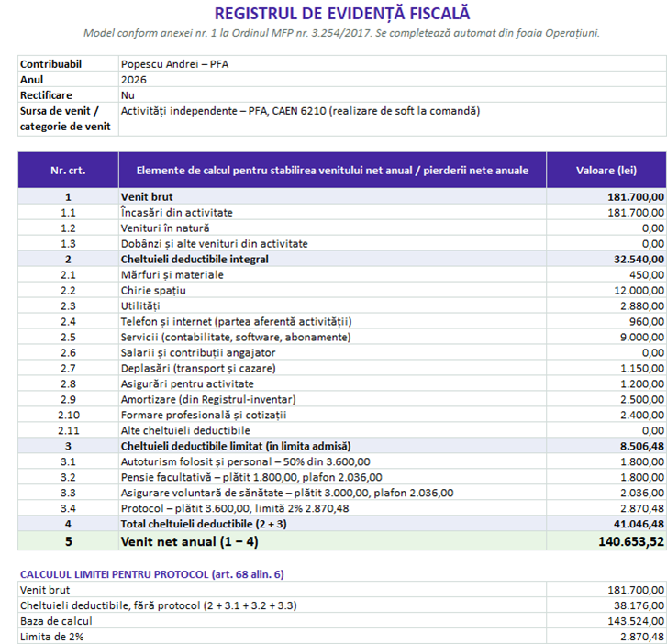Screen dimensions: 667x644
Task: Click the cell 'Popescu Andrei – PFA'
Action: coord(392,64)
